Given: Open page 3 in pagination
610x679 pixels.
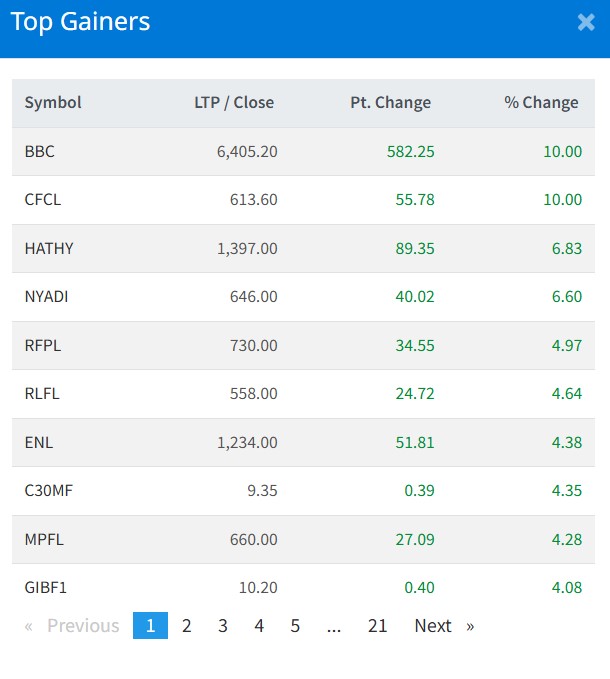Looking at the screenshot, I should 222,626.
